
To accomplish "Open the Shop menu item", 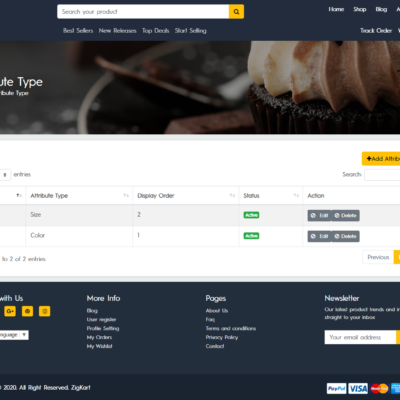I will coord(360,9).
